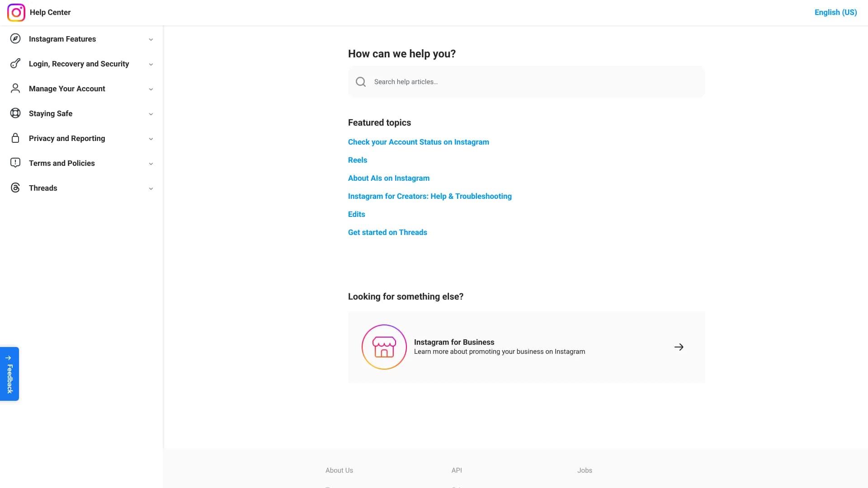Viewport: 868px width, 488px height.
Task: Click the lifebuoy icon beside Staying Safe
Action: tap(15, 113)
